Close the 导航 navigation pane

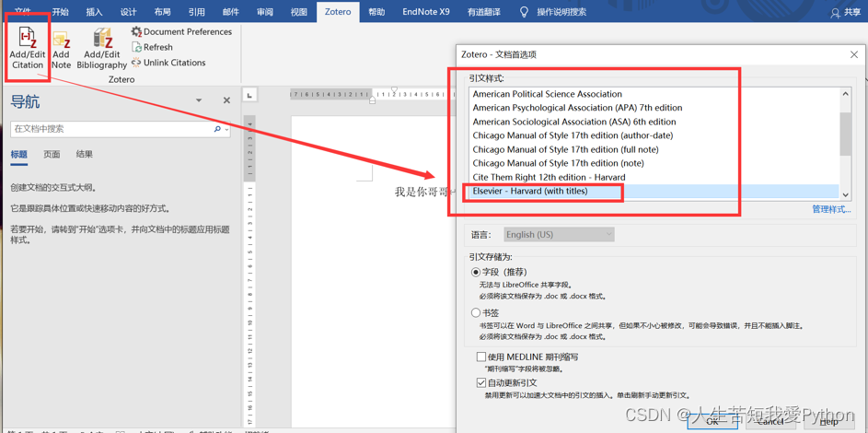point(226,100)
